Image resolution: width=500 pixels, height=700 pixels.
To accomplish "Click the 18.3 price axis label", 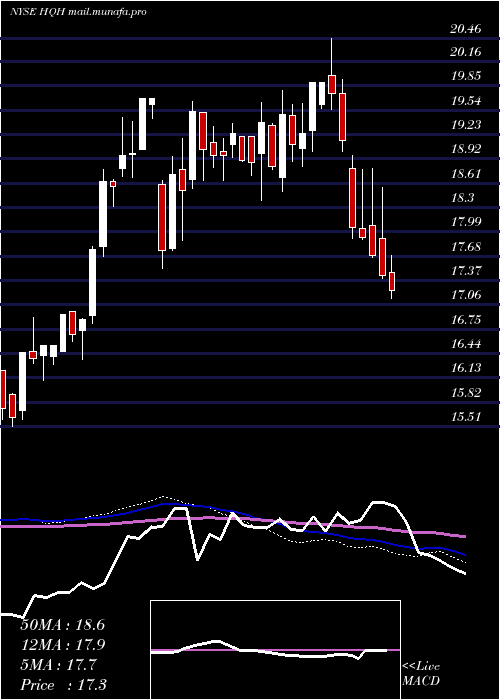I will point(462,198).
